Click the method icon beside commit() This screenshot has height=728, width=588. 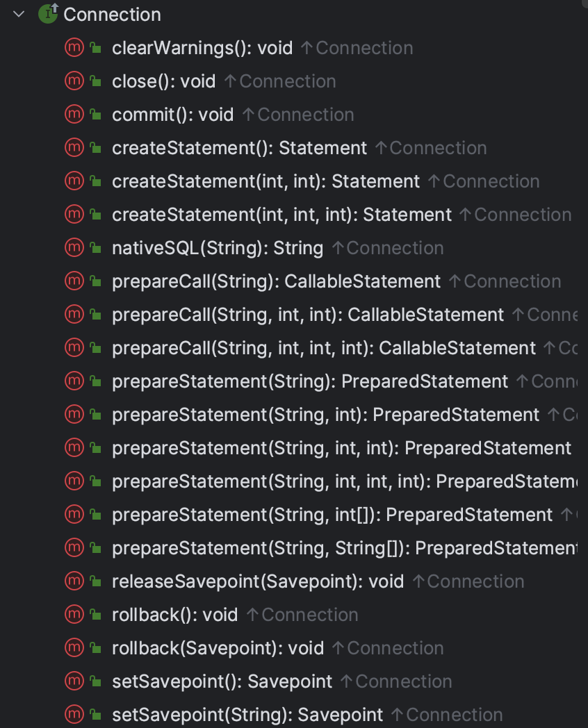point(74,115)
